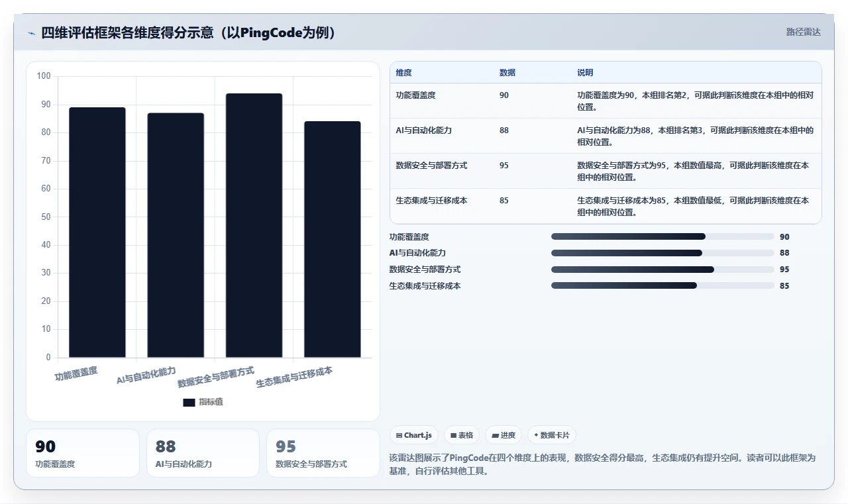Click the value 95 in the table

pos(504,166)
